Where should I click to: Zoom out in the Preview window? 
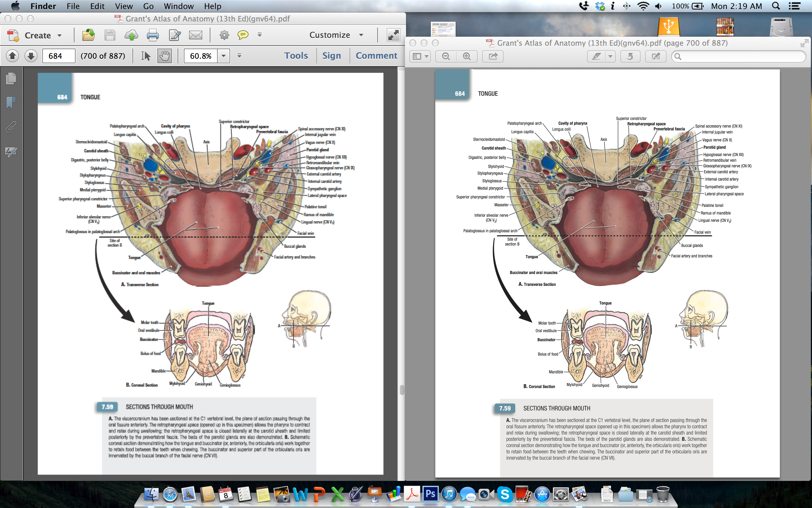(x=445, y=56)
